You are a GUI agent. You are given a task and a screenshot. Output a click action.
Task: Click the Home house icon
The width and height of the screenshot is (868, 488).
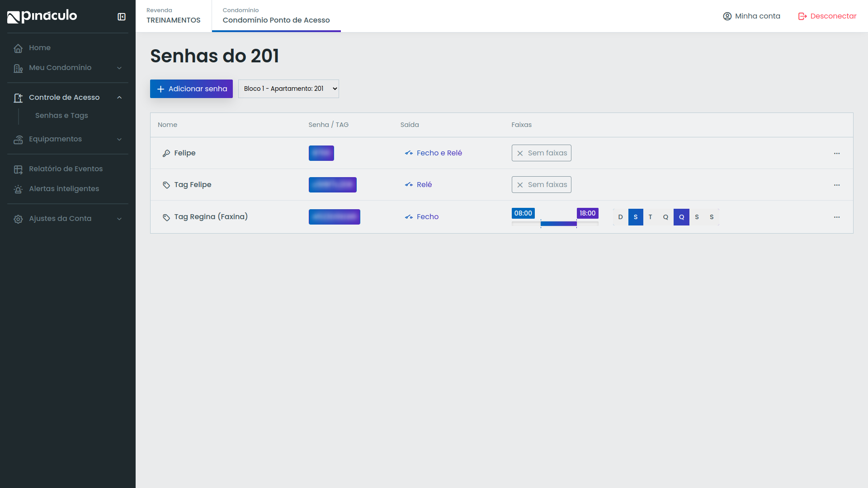click(x=18, y=48)
